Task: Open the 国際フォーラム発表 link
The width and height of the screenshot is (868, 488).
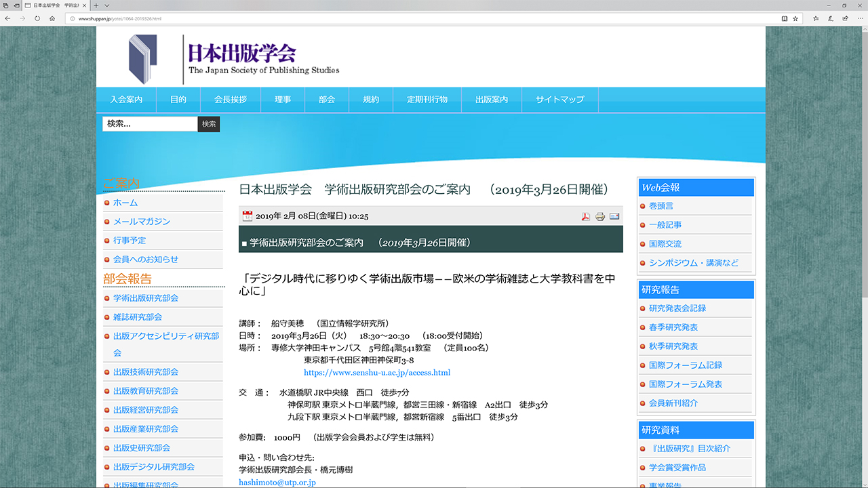Action: point(686,384)
